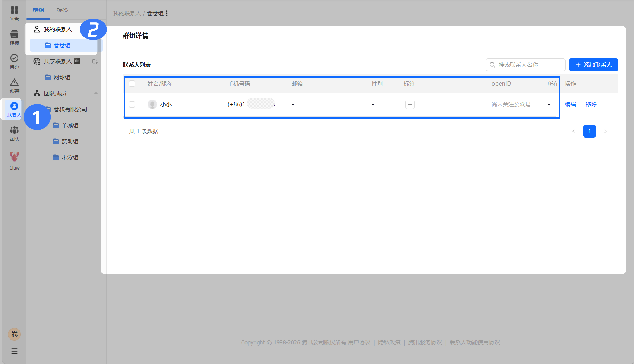
Task: Open the 卷叔有限公司 folder
Action: pos(70,109)
